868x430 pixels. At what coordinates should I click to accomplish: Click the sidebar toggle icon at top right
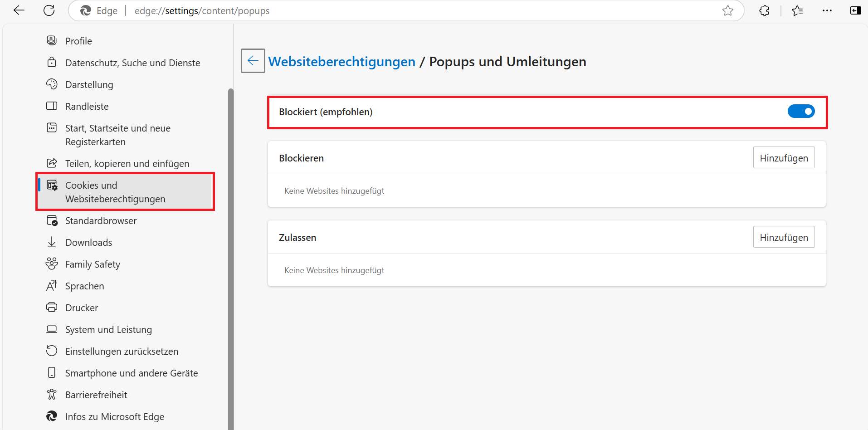click(855, 10)
